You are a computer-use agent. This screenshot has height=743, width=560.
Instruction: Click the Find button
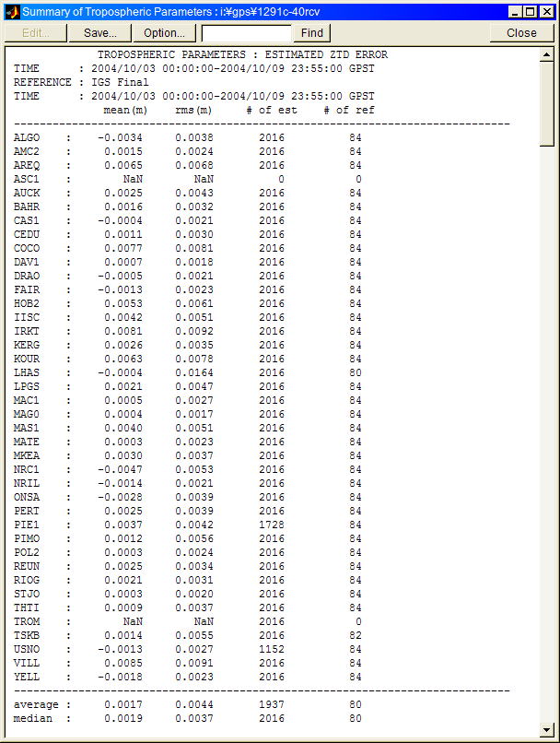(x=312, y=32)
